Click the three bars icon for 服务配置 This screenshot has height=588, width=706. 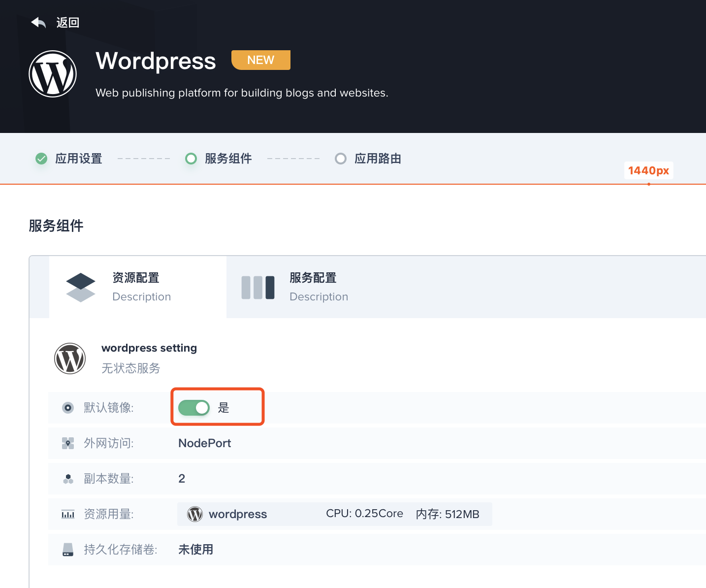point(258,288)
